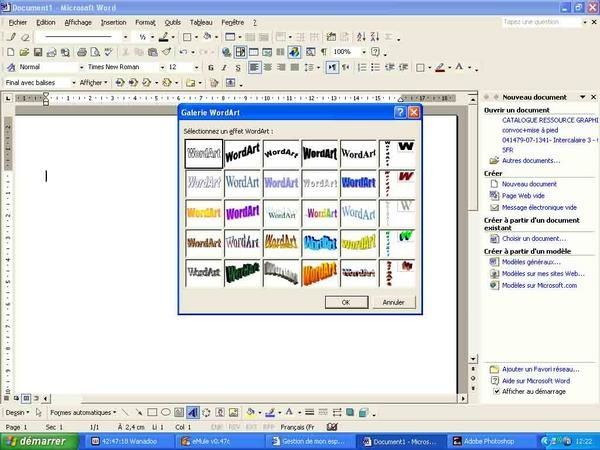The height and width of the screenshot is (450, 600).
Task: Click the font color A button
Action: [x=459, y=68]
